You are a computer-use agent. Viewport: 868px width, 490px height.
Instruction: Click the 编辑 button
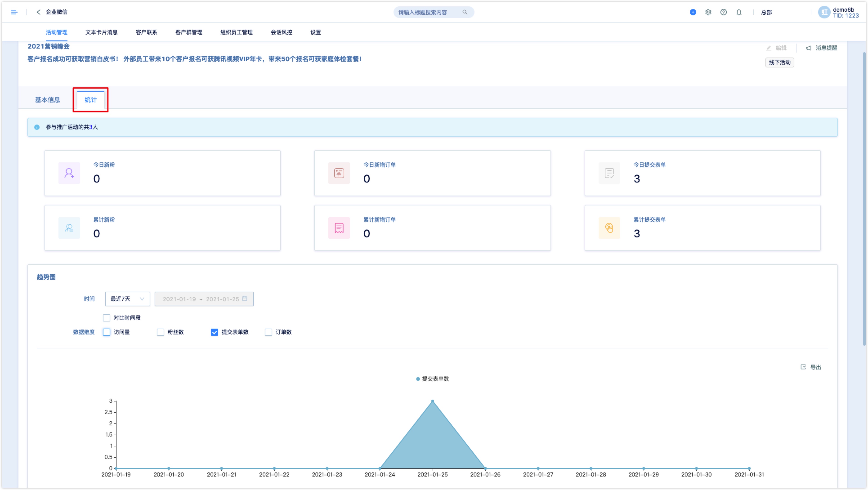[777, 48]
